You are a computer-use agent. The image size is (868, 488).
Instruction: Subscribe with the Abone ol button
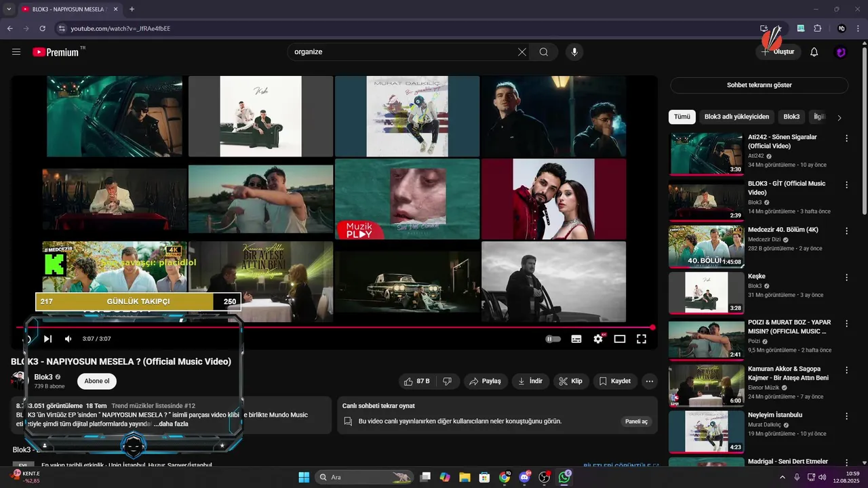click(x=97, y=381)
